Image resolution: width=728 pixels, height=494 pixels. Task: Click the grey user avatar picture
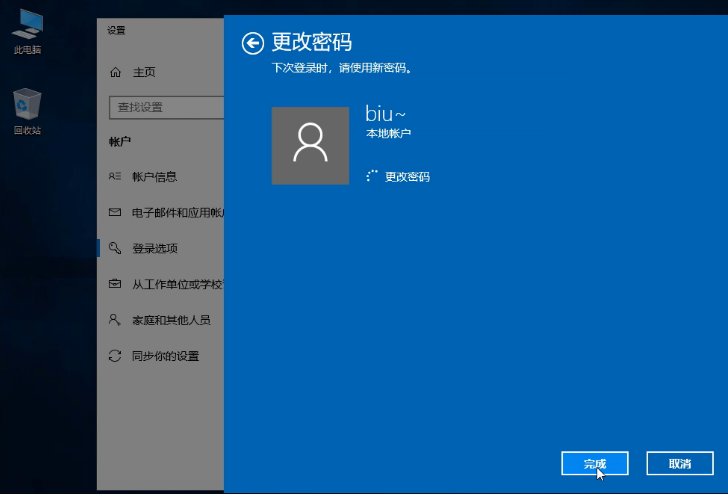click(310, 146)
